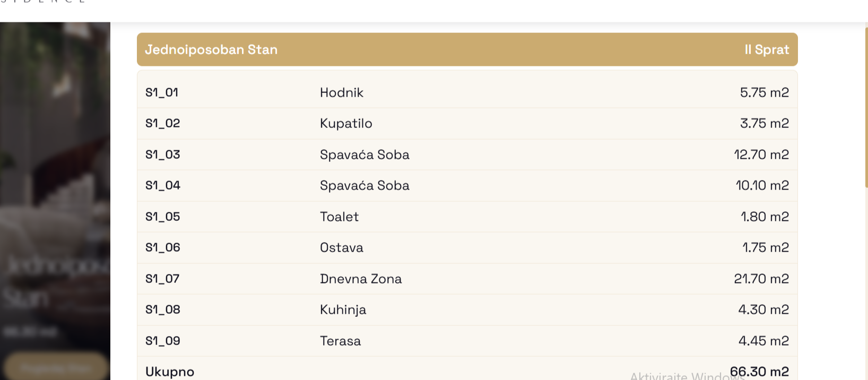Screen dimensions: 868x380
Task: Click the S1_06 code label
Action: pyautogui.click(x=163, y=247)
